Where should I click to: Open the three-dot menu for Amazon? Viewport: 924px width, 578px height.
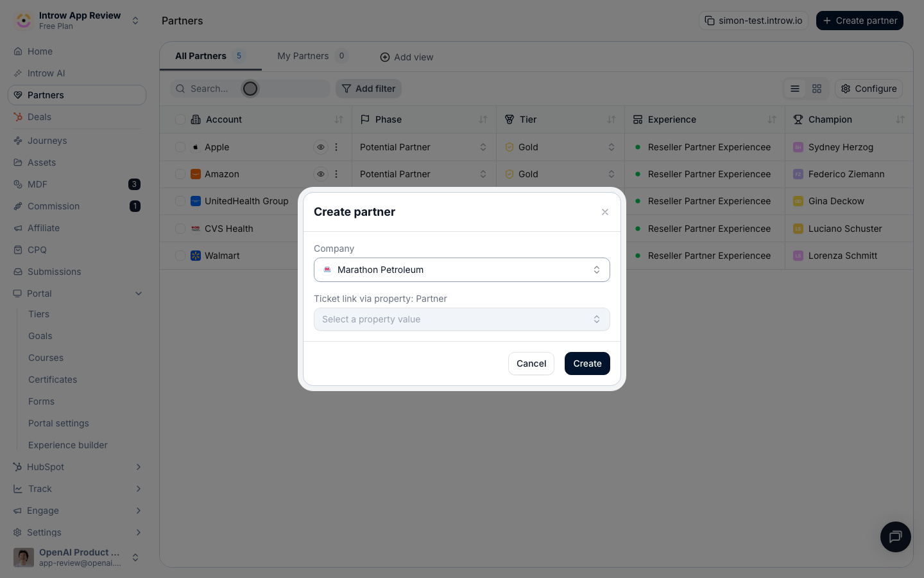click(x=336, y=174)
